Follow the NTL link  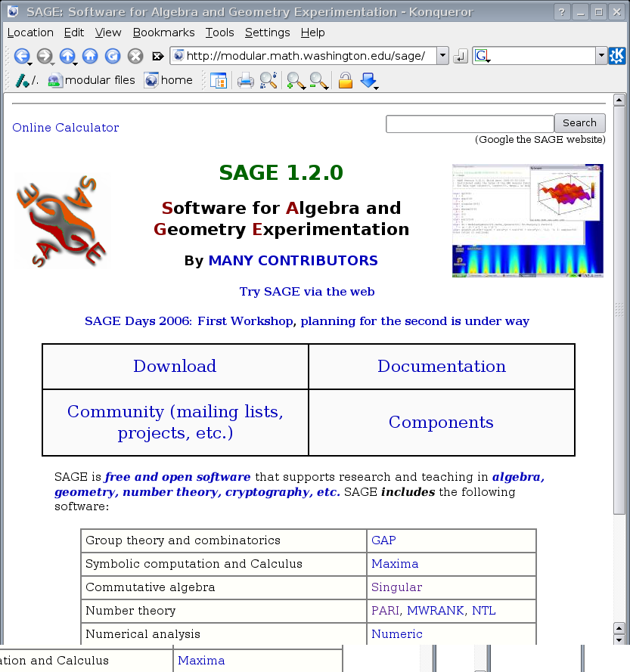pos(484,610)
